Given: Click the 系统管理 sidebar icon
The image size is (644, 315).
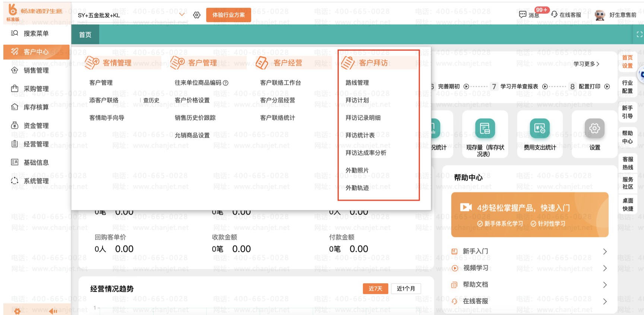Looking at the screenshot, I should [15, 181].
